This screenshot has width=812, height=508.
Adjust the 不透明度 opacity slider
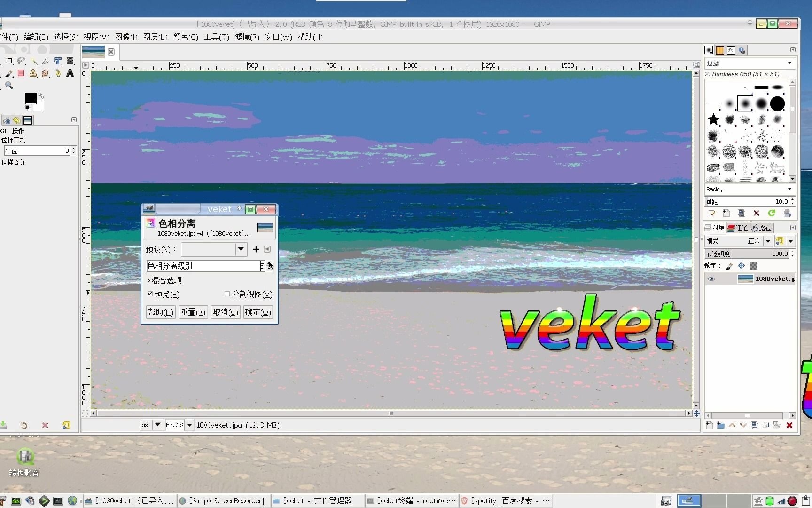(747, 254)
